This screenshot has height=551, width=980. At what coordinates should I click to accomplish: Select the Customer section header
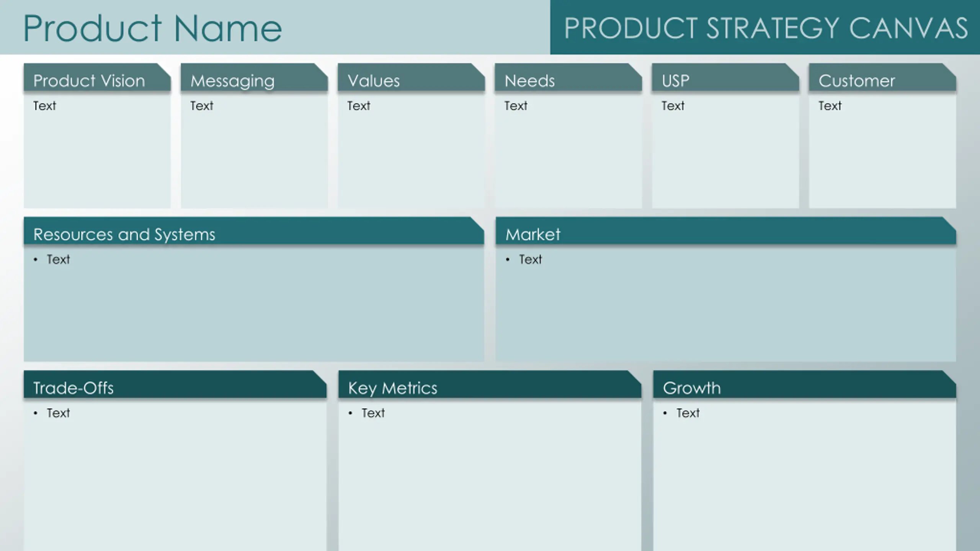click(x=857, y=81)
